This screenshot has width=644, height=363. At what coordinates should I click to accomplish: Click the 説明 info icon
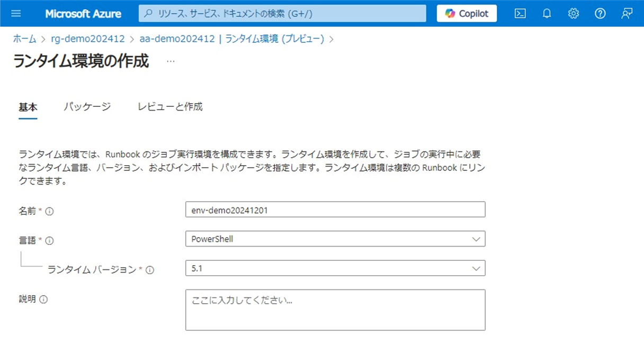(x=43, y=300)
